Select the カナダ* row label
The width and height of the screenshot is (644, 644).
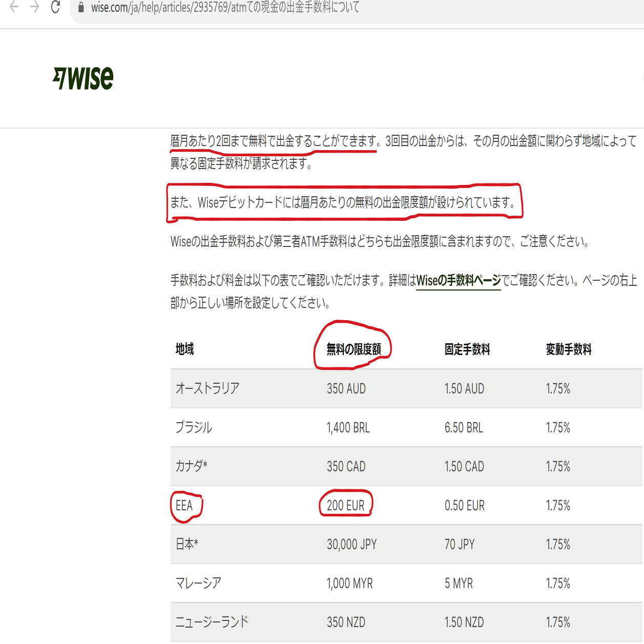coord(192,466)
